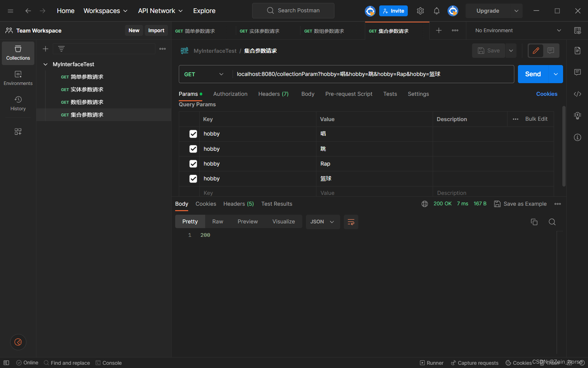Open the Settings gear icon
The height and width of the screenshot is (368, 588).
point(420,11)
